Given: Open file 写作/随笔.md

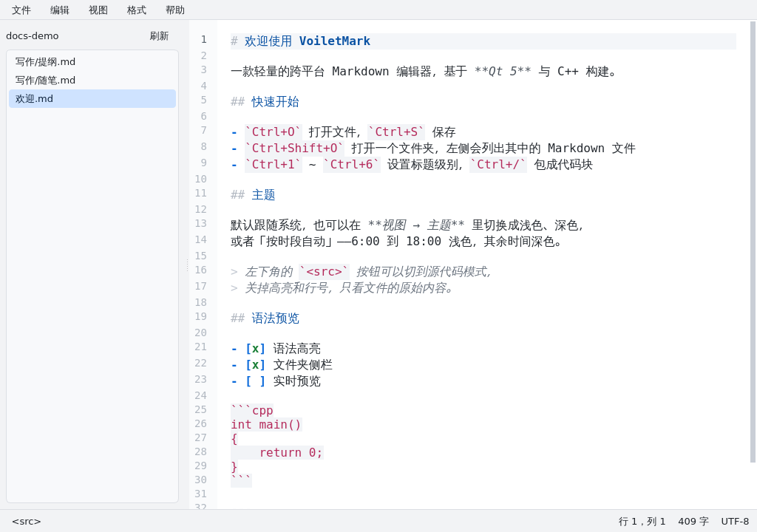Looking at the screenshot, I should 92,80.
